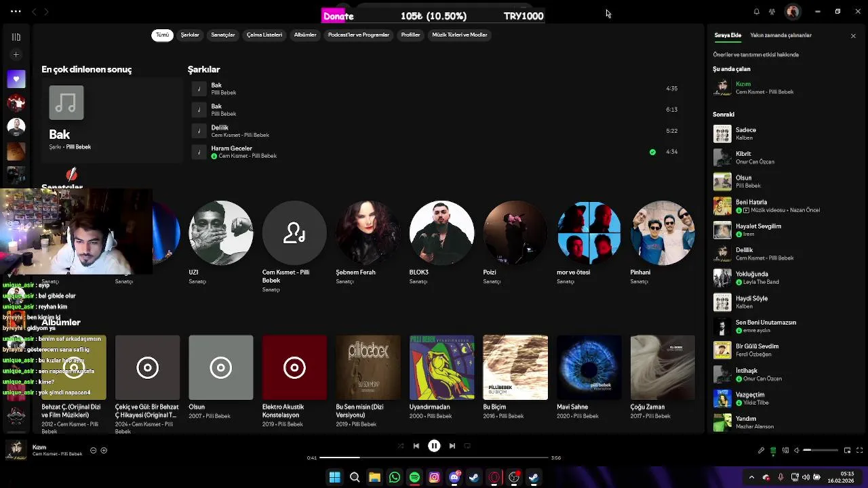The width and height of the screenshot is (868, 488).
Task: Select Podcast'ler ve Programlar filter chip
Action: tap(359, 35)
